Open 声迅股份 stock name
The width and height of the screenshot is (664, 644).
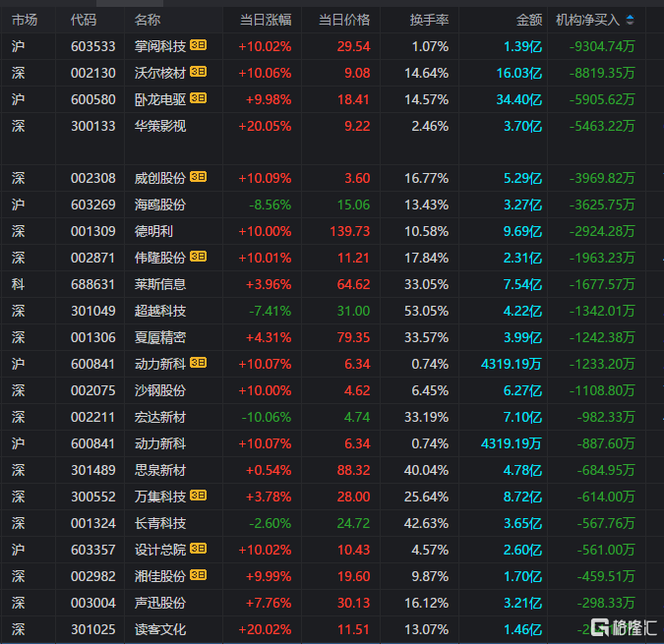[x=160, y=603]
